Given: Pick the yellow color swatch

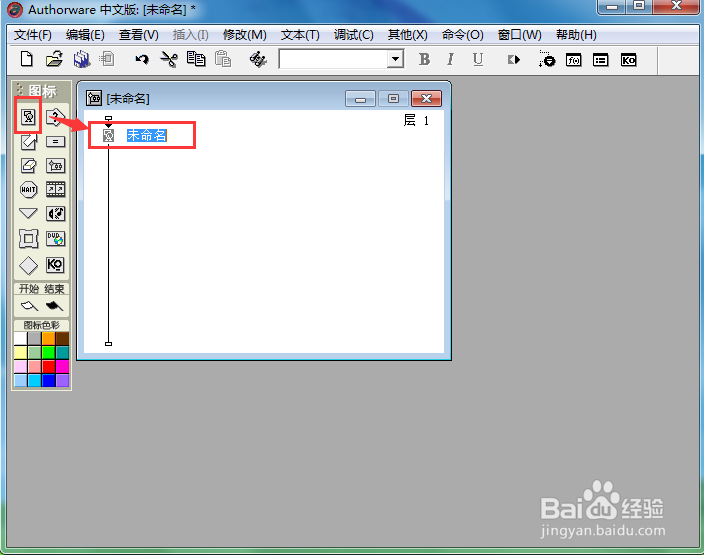Looking at the screenshot, I should (21, 352).
